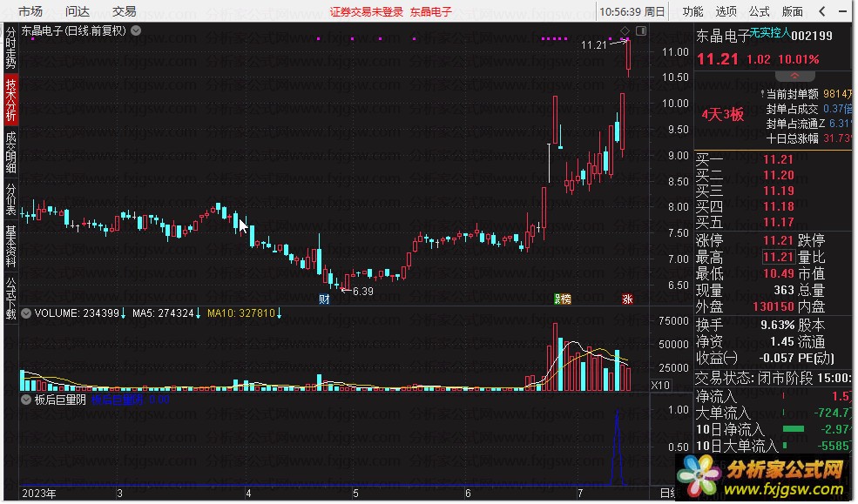Viewport: 858px width, 504px height.
Task: Click the 换手 value 9.63%
Action: [x=777, y=326]
